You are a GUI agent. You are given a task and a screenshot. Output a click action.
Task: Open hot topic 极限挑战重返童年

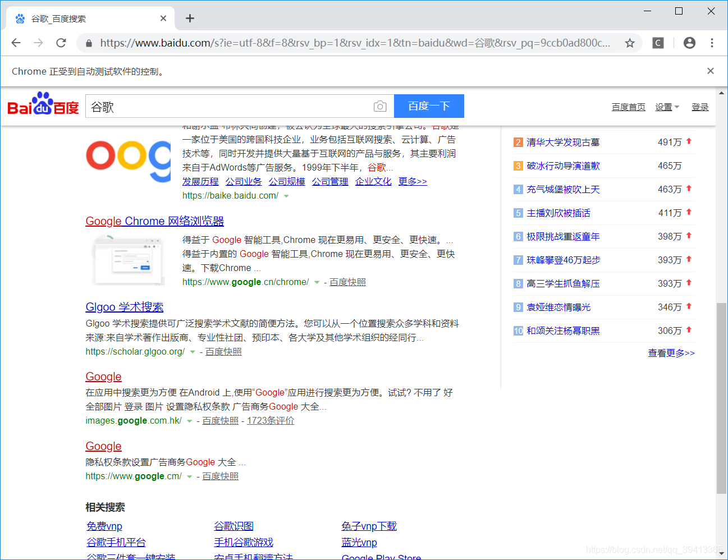[563, 236]
